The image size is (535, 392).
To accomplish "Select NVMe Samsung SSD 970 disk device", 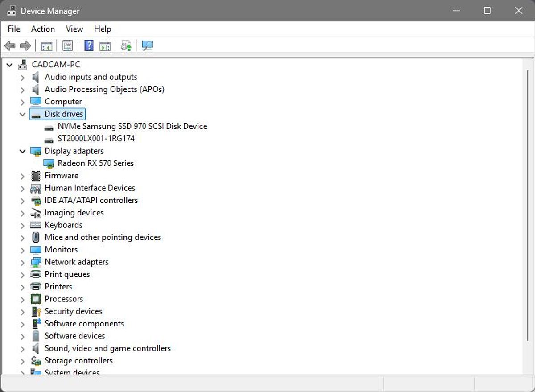I will (x=132, y=126).
